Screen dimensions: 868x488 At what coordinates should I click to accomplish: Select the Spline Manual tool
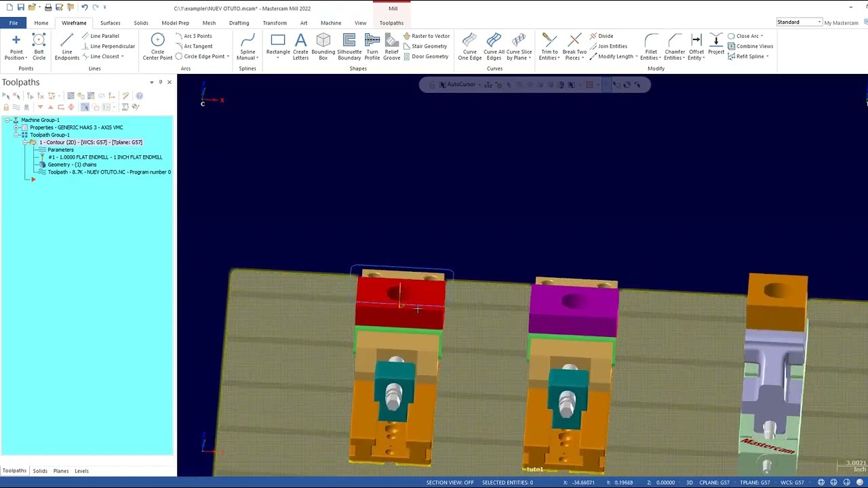(x=248, y=47)
